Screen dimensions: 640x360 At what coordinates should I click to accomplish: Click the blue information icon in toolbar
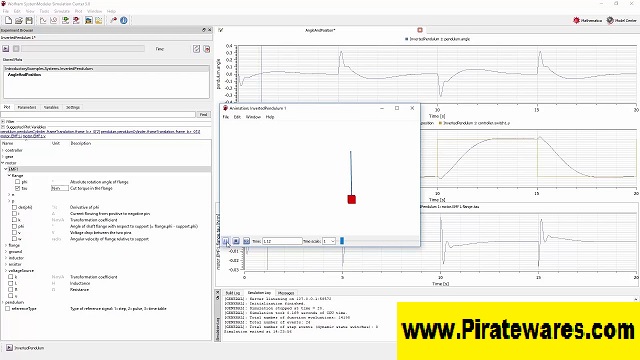point(124,20)
